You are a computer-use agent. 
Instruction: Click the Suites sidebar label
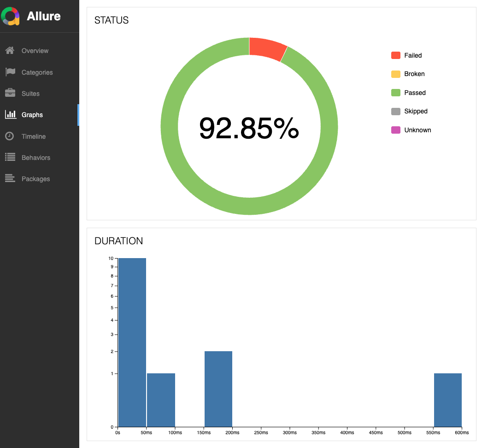[30, 94]
